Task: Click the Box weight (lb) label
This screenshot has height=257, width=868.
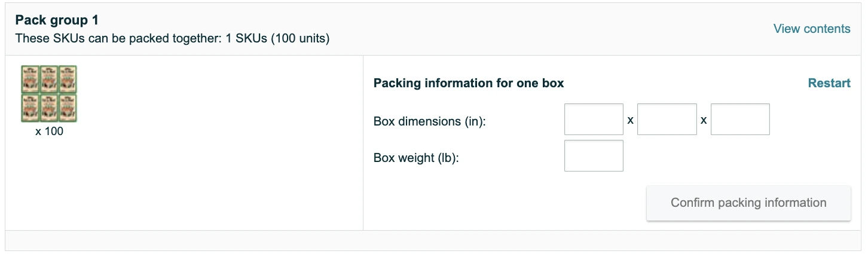Action: point(415,158)
